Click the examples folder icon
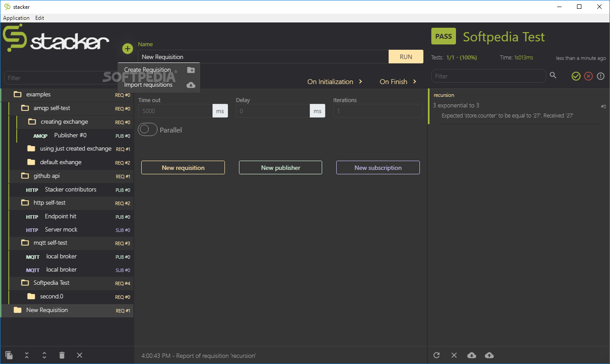The height and width of the screenshot is (364, 610). pyautogui.click(x=18, y=94)
